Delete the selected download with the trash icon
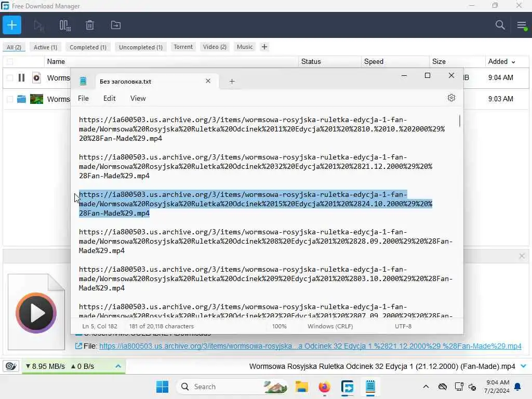The width and height of the screenshot is (532, 399). coord(90,25)
